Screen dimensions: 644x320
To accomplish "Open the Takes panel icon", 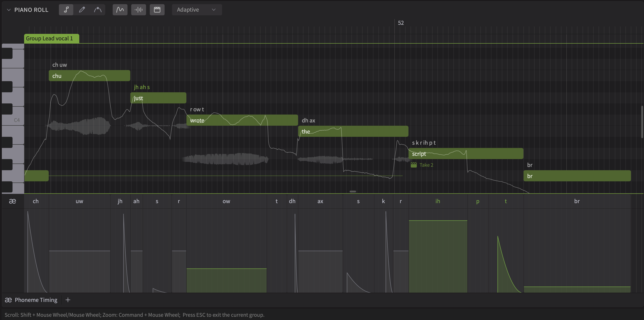I will (x=157, y=10).
